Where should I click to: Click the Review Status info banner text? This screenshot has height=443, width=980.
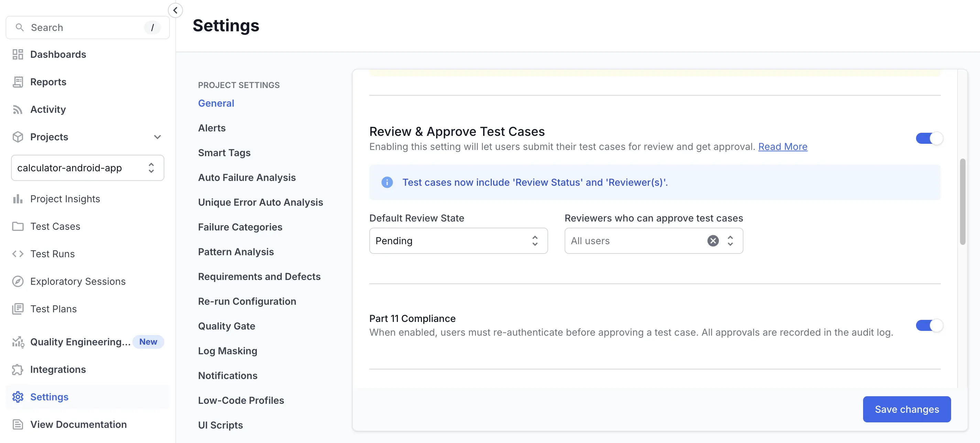pos(535,182)
